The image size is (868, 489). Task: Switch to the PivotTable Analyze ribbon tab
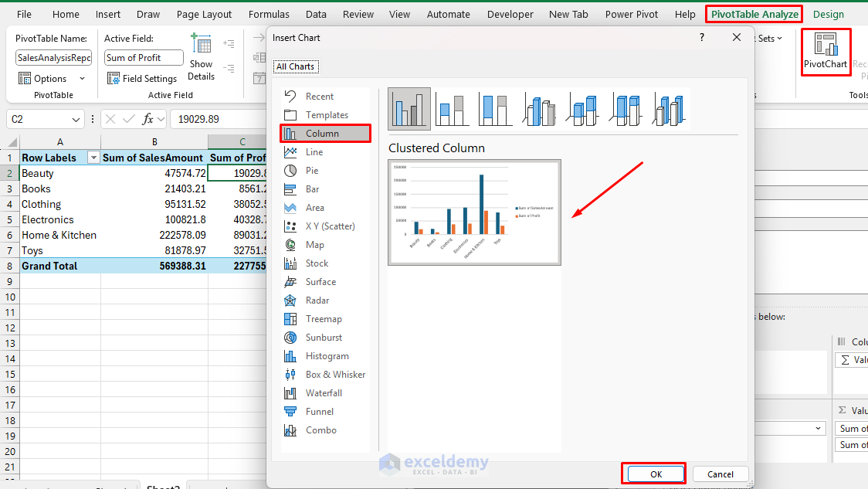pos(753,13)
